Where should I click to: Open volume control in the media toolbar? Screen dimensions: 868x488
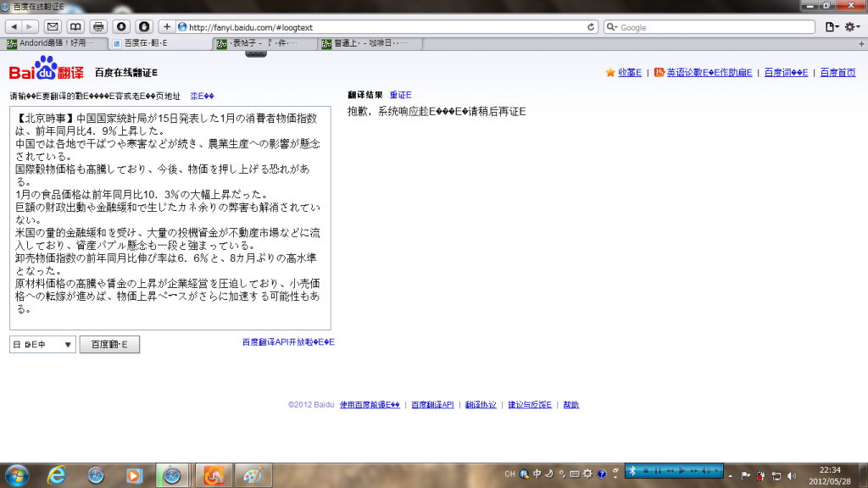pos(706,470)
